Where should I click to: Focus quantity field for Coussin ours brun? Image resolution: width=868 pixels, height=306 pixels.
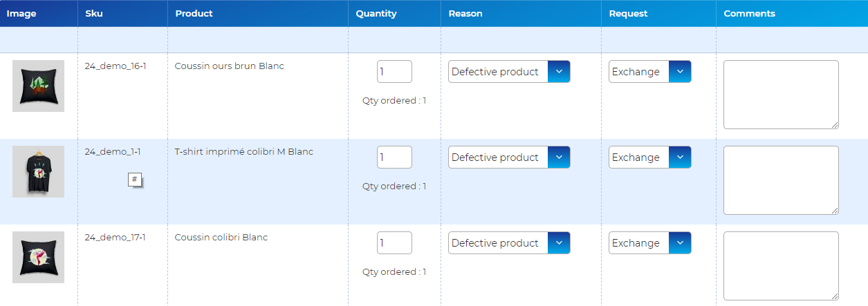(394, 72)
